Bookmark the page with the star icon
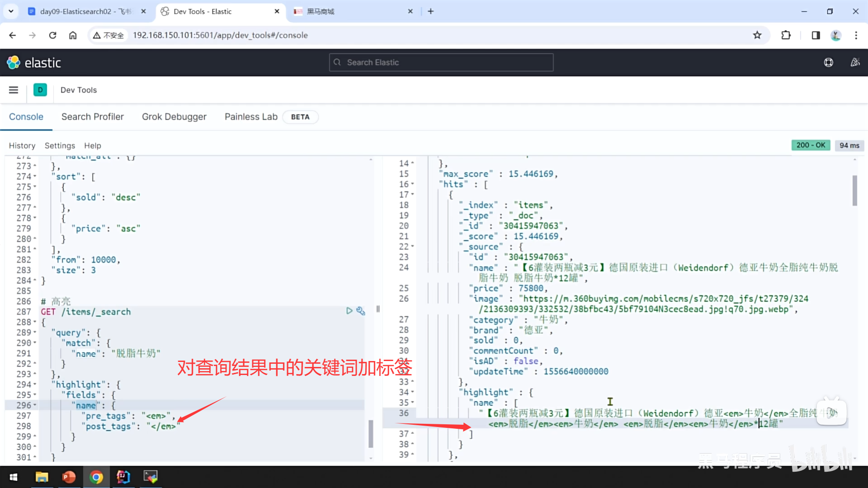 (757, 35)
